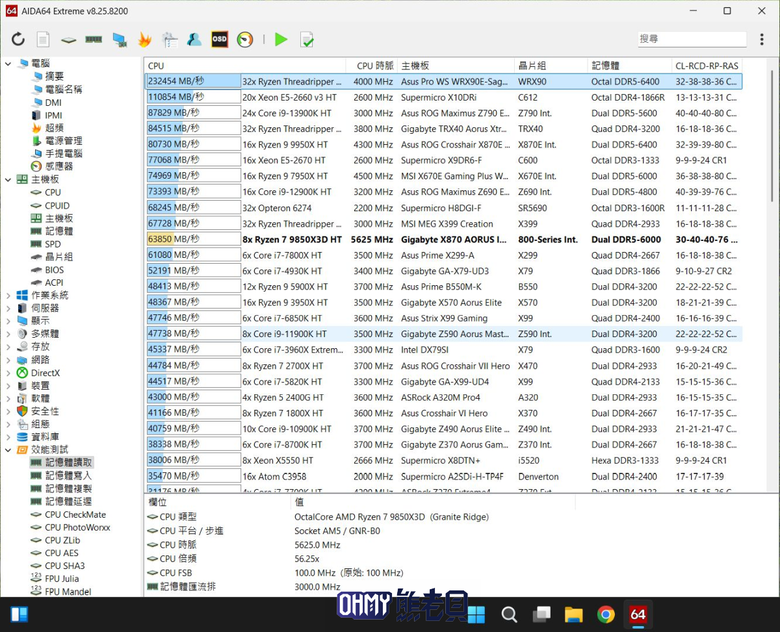The width and height of the screenshot is (780, 632).
Task: Select the 8x Ryzen 7 9850X3D HT row
Action: click(444, 239)
